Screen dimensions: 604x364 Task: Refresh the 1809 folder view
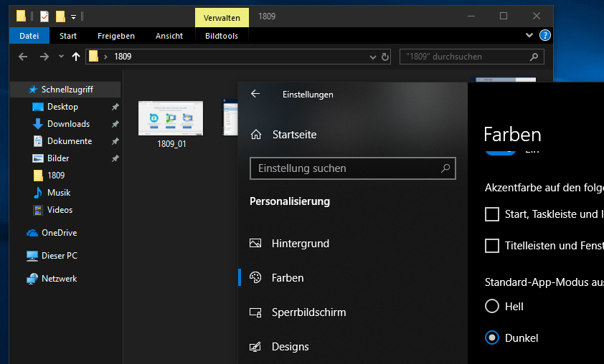coord(385,57)
